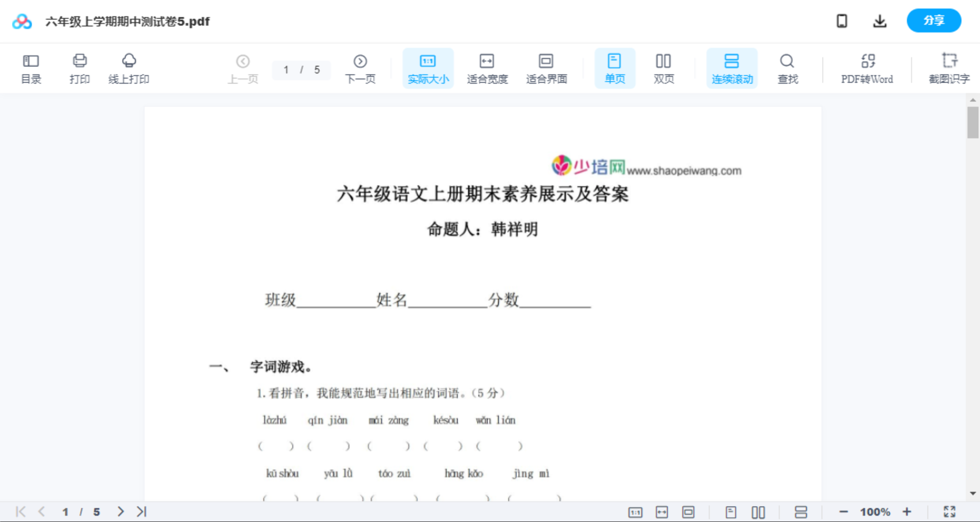Open the 查找 search tool
This screenshot has height=522, width=980.
click(787, 68)
